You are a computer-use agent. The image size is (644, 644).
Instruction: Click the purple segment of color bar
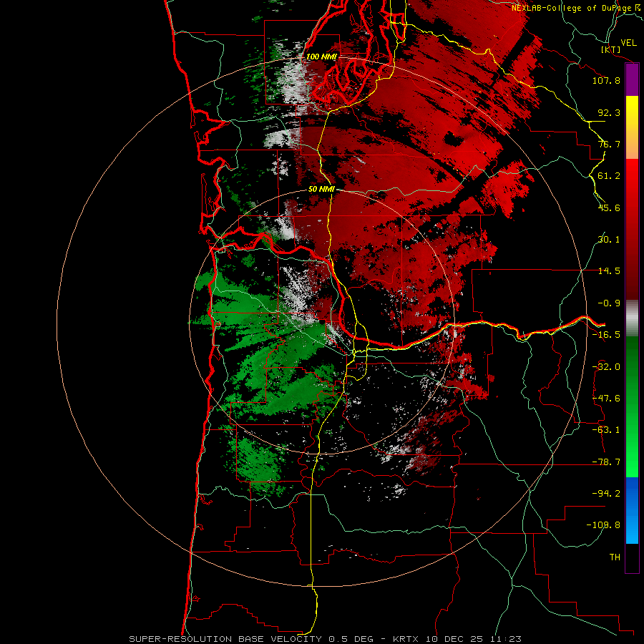tap(632, 80)
